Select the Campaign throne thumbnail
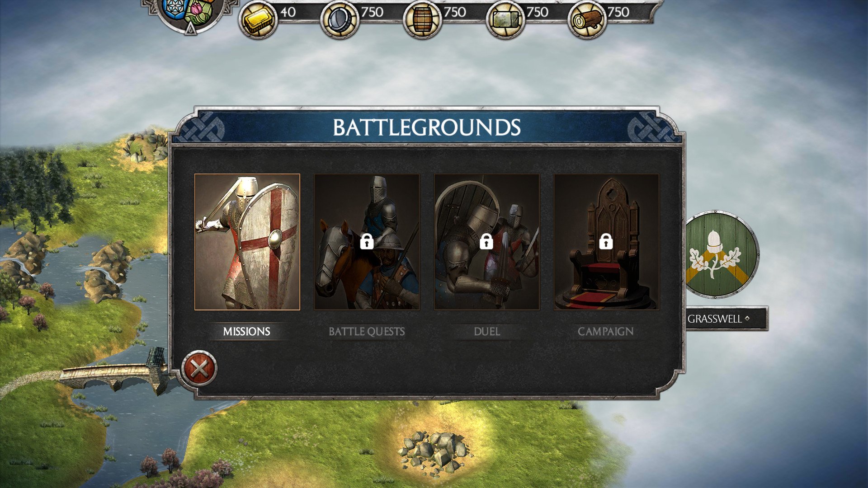 pos(606,242)
